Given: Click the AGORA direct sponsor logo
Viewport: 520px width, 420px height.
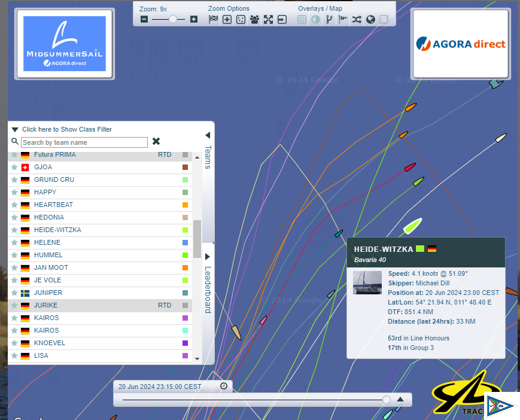Looking at the screenshot, I should [x=460, y=44].
